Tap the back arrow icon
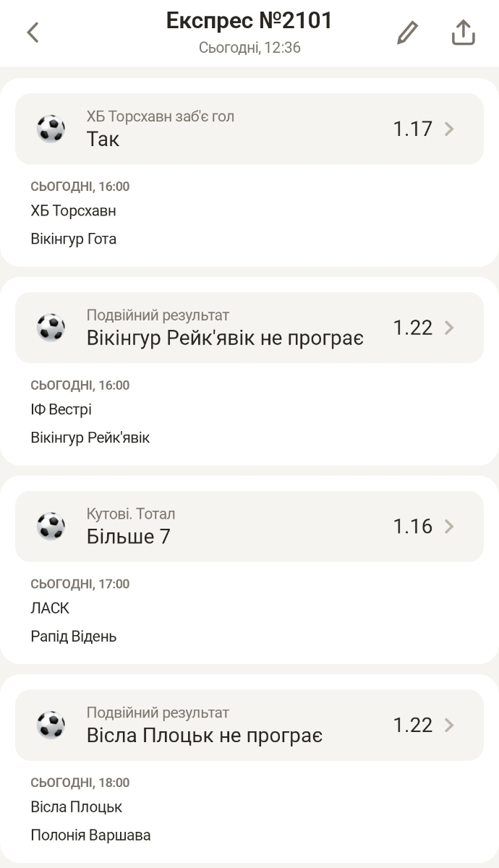Viewport: 499px width, 868px height. (x=33, y=33)
